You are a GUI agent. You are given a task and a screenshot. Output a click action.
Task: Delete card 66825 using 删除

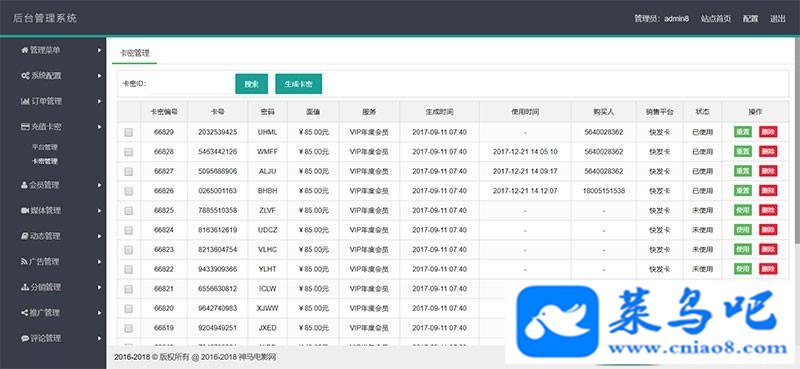(768, 210)
